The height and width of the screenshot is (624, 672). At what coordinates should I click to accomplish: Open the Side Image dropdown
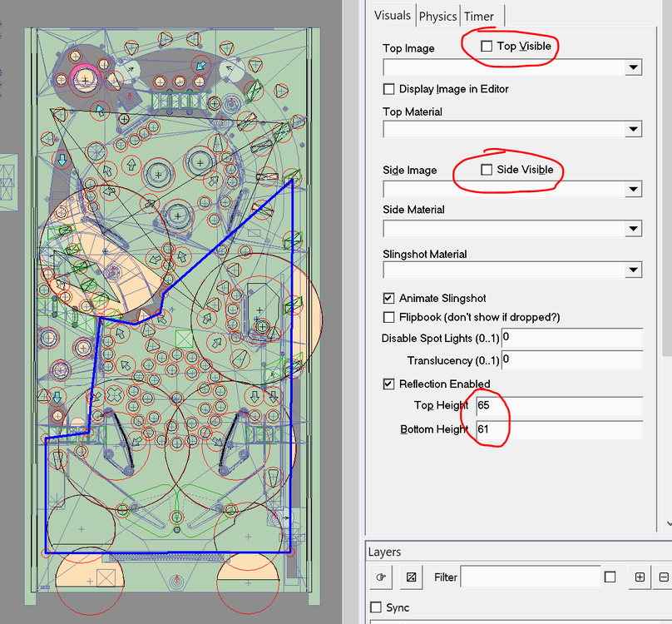633,189
